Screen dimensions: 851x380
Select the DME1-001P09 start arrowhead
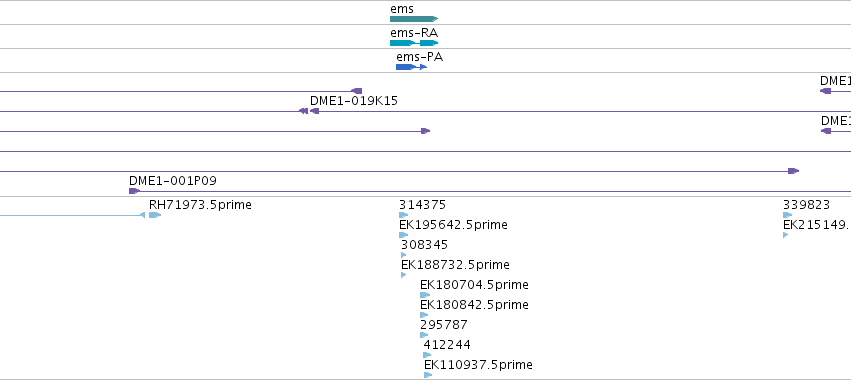pos(134,191)
